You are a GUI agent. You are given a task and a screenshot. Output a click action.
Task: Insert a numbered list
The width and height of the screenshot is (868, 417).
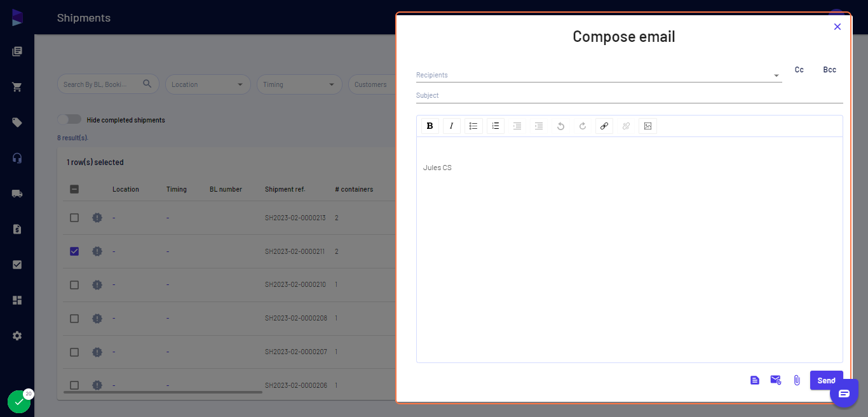(x=496, y=126)
